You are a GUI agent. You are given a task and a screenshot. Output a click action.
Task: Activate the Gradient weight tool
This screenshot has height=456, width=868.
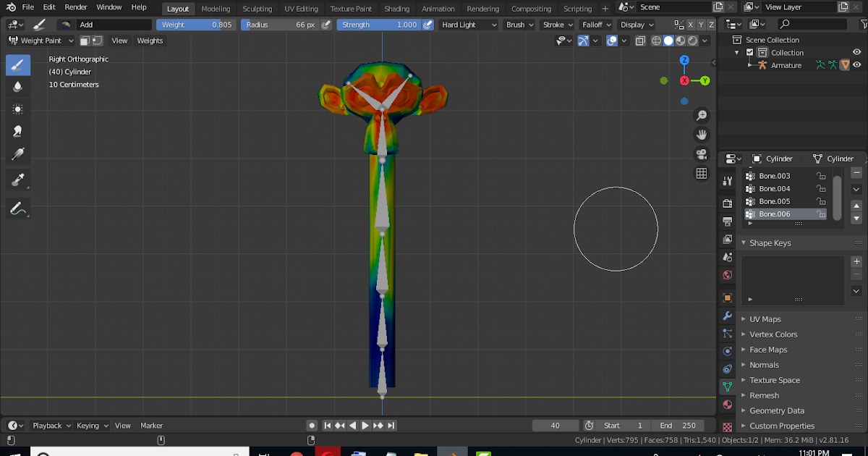[18, 153]
